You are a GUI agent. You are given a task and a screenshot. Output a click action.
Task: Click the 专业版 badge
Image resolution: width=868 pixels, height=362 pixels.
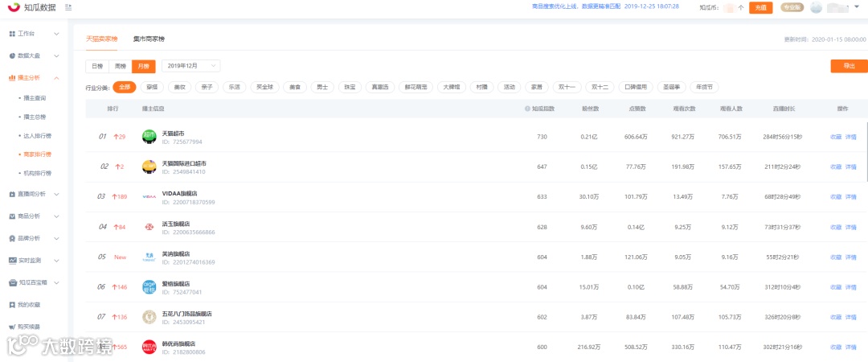pos(792,7)
